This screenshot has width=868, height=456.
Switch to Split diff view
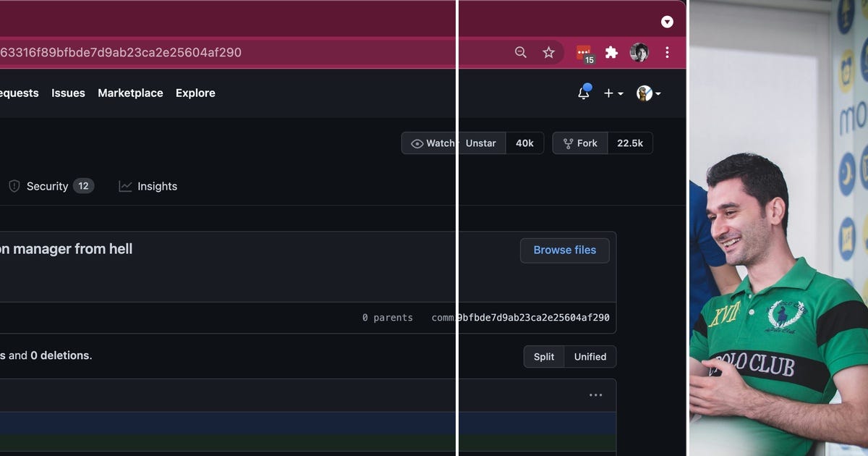coord(543,356)
